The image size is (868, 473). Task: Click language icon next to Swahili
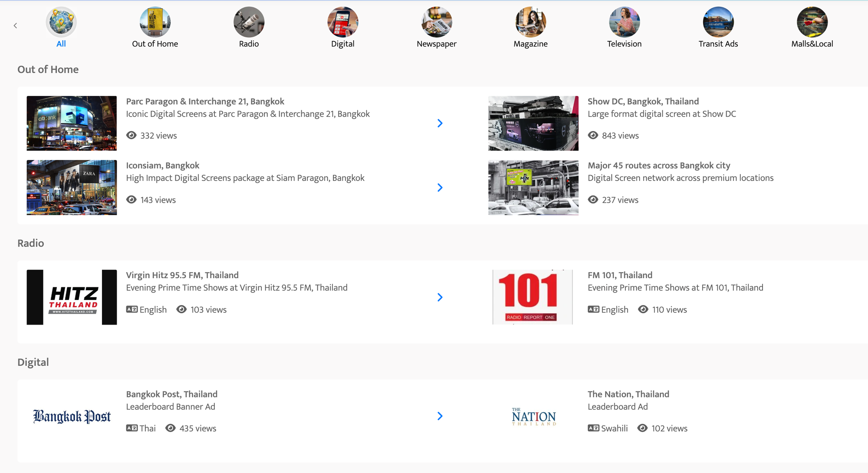[x=593, y=428]
